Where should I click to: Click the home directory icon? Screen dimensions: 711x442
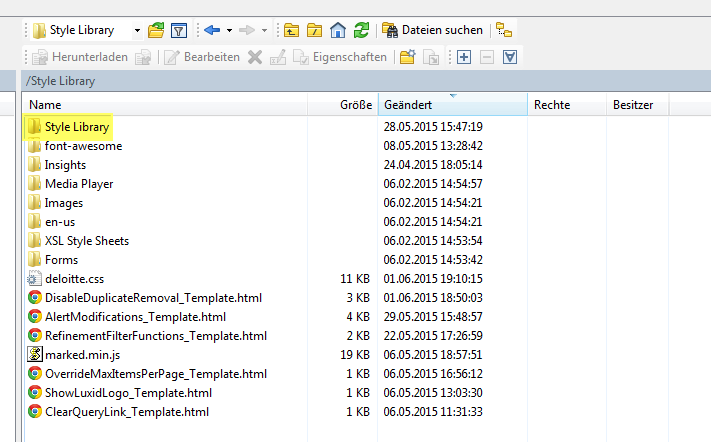point(338,30)
